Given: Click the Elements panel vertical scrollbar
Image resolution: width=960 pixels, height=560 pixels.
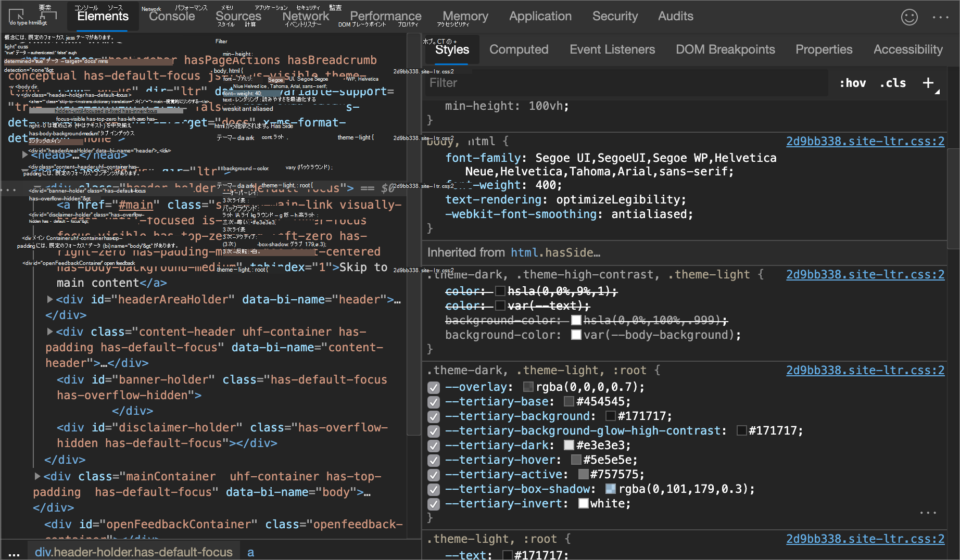Looking at the screenshot, I should (x=414, y=234).
